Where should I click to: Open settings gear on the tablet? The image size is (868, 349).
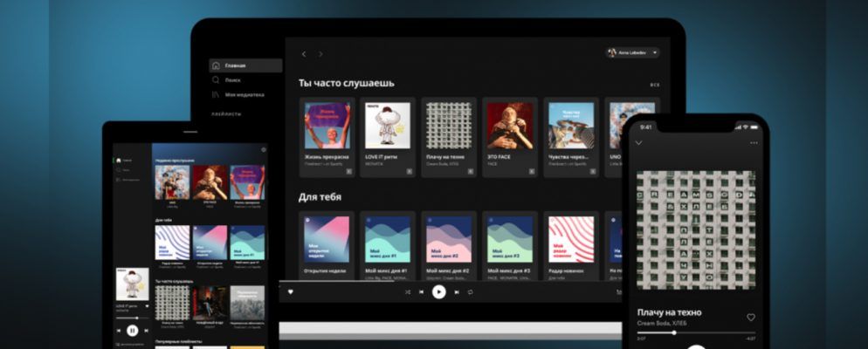pos(264,149)
